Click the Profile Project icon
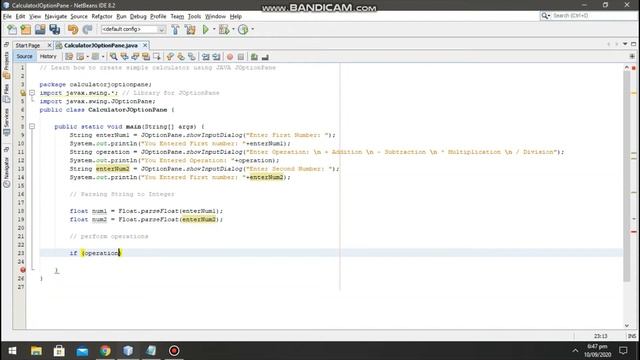This screenshot has height=360, width=640. pos(243,29)
